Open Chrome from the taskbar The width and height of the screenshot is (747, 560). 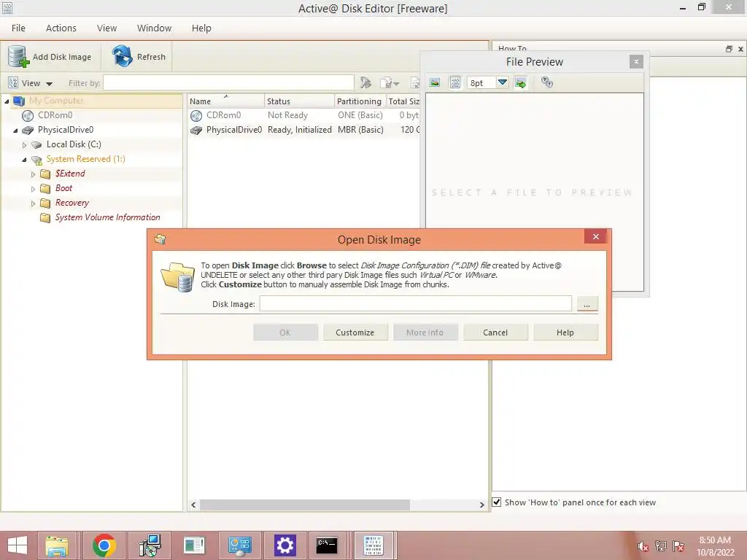click(104, 545)
